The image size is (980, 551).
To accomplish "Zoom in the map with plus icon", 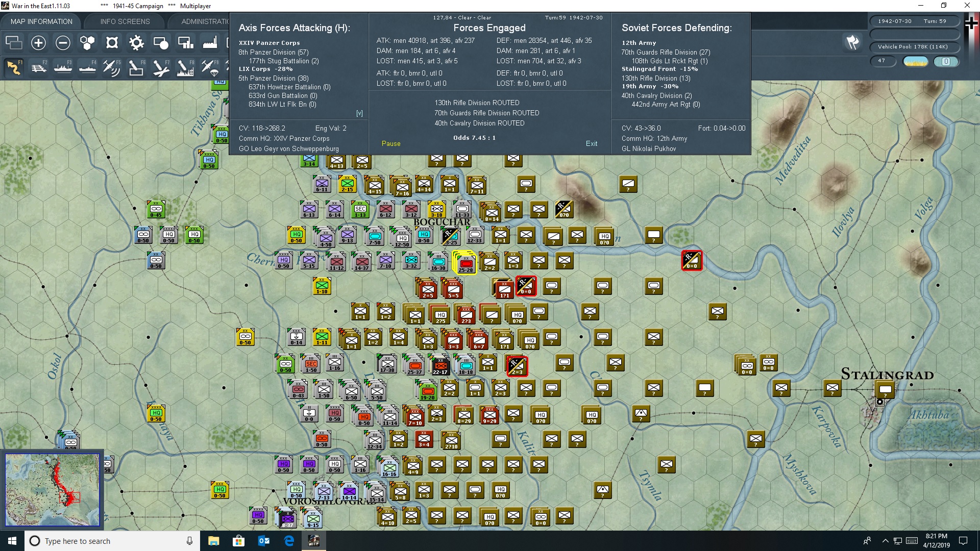I will (38, 43).
